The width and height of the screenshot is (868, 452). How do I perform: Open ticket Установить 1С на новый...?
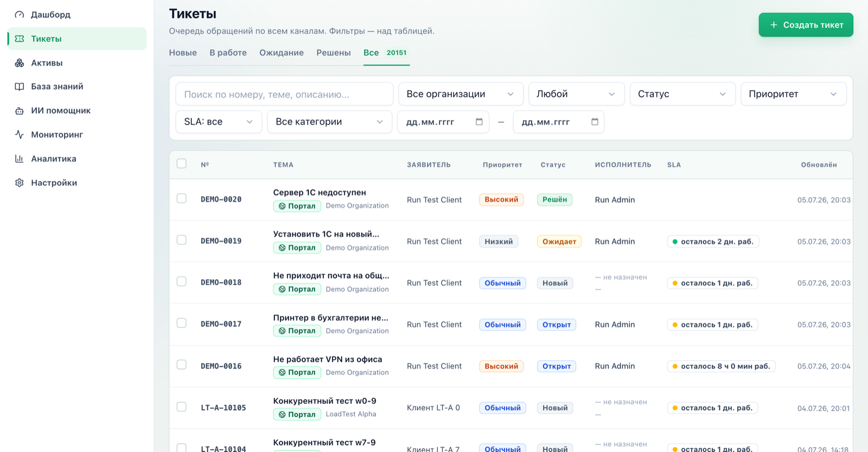pos(326,234)
